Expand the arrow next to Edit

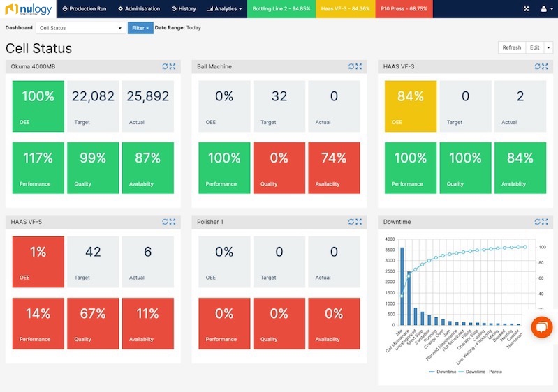coord(548,47)
